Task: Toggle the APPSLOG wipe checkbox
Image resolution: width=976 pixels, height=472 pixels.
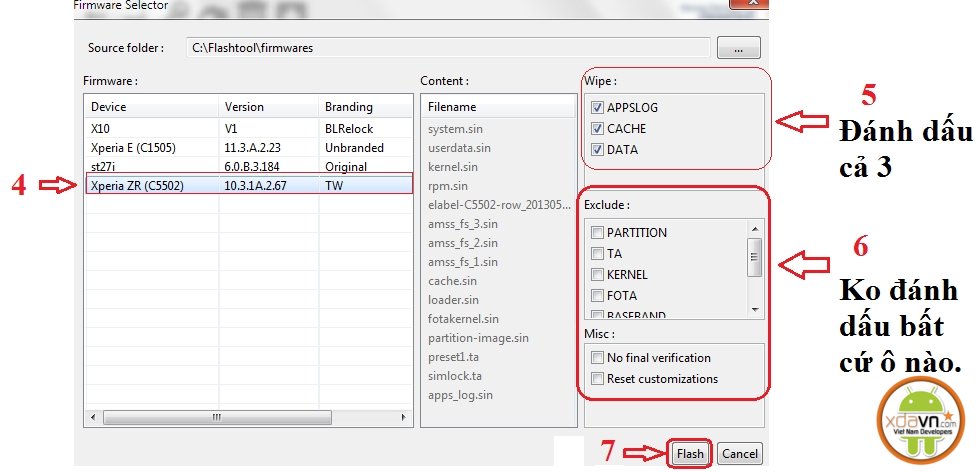Action: [598, 108]
